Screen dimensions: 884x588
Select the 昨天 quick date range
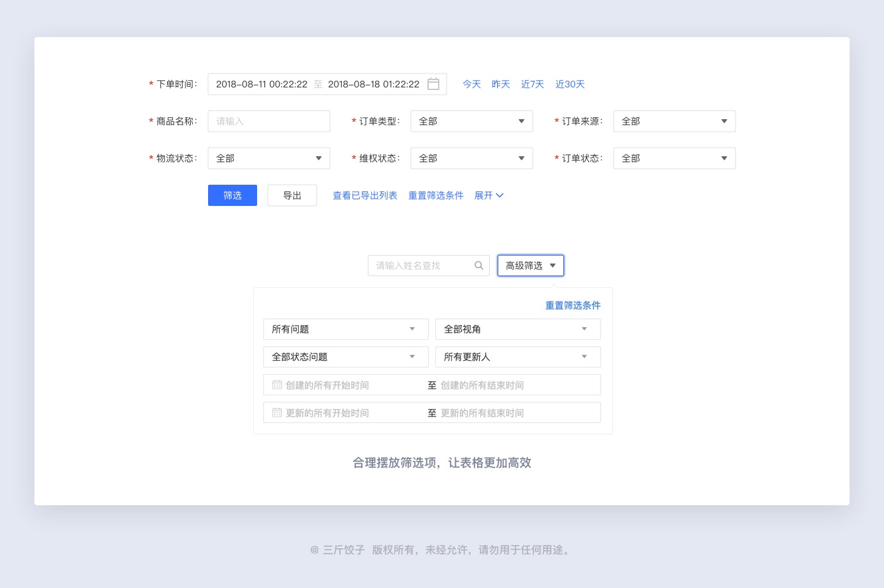pyautogui.click(x=501, y=84)
